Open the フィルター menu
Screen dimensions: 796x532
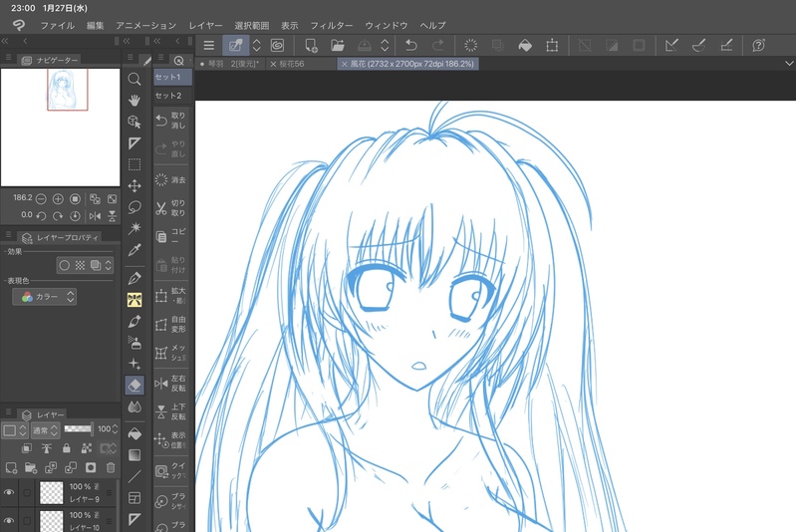(x=332, y=25)
